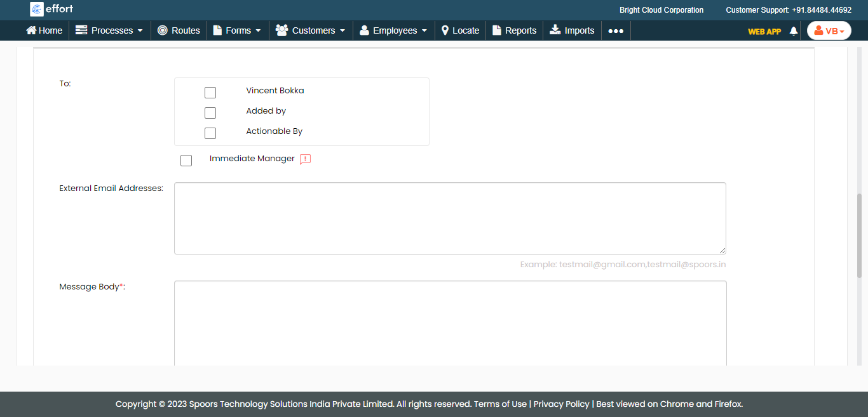Open the Reports menu item
Image resolution: width=868 pixels, height=417 pixels.
(x=514, y=30)
